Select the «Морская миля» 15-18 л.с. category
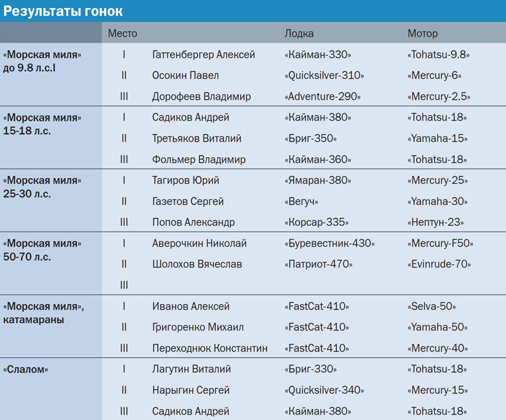This screenshot has width=506, height=420. pos(42,124)
